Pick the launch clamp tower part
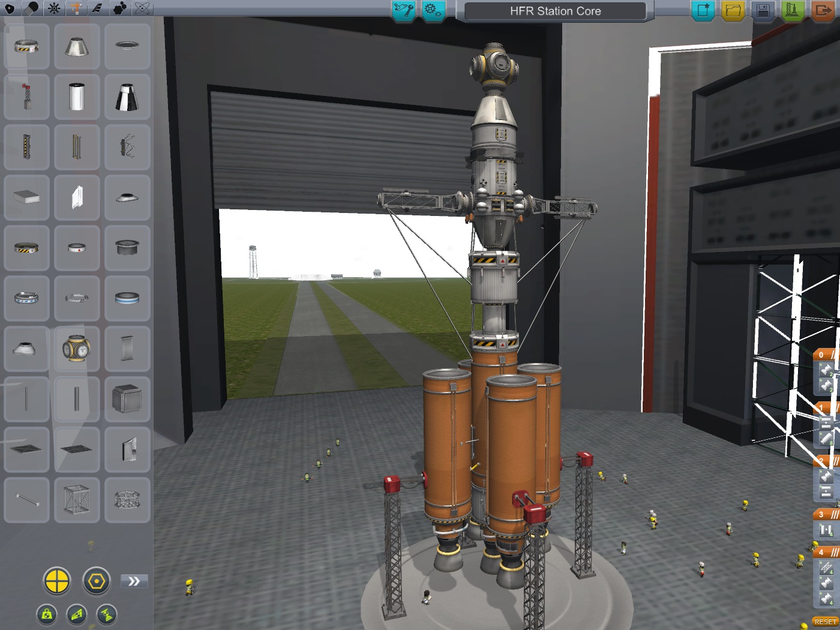Image resolution: width=840 pixels, height=630 pixels. point(26,97)
